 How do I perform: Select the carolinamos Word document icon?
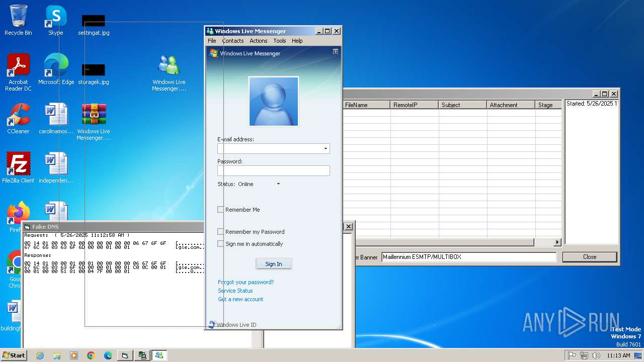(x=56, y=119)
